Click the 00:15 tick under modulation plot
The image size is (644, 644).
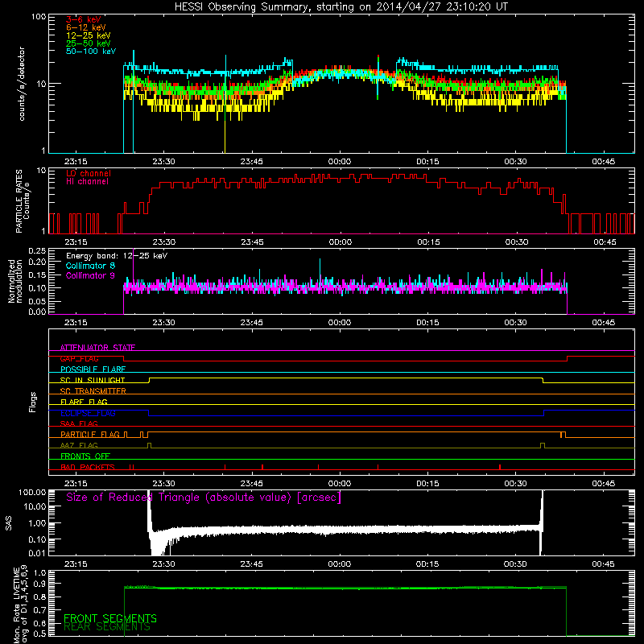coord(428,323)
